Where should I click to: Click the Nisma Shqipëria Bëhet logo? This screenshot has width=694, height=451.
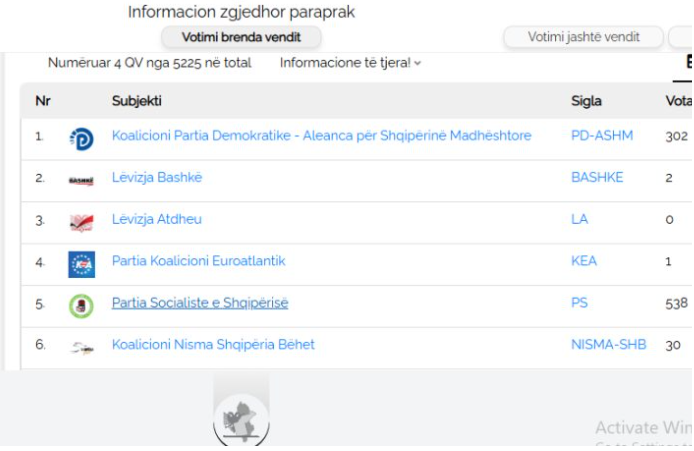[x=82, y=348]
